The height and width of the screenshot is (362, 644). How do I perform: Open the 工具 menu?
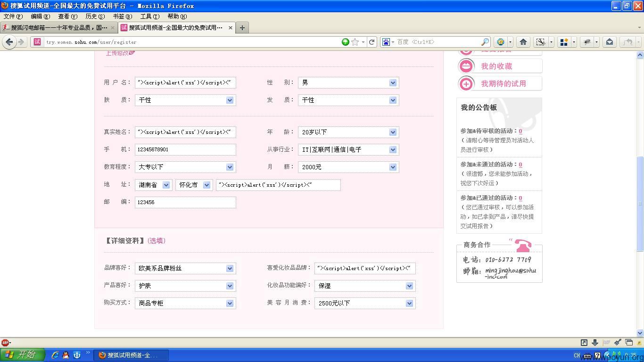tap(149, 16)
